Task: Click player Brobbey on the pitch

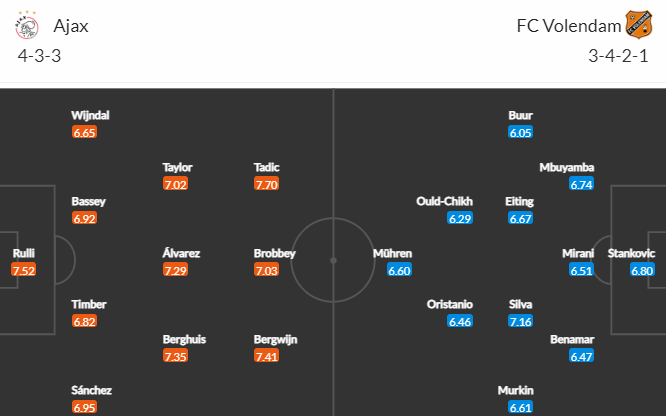Action: (x=274, y=254)
